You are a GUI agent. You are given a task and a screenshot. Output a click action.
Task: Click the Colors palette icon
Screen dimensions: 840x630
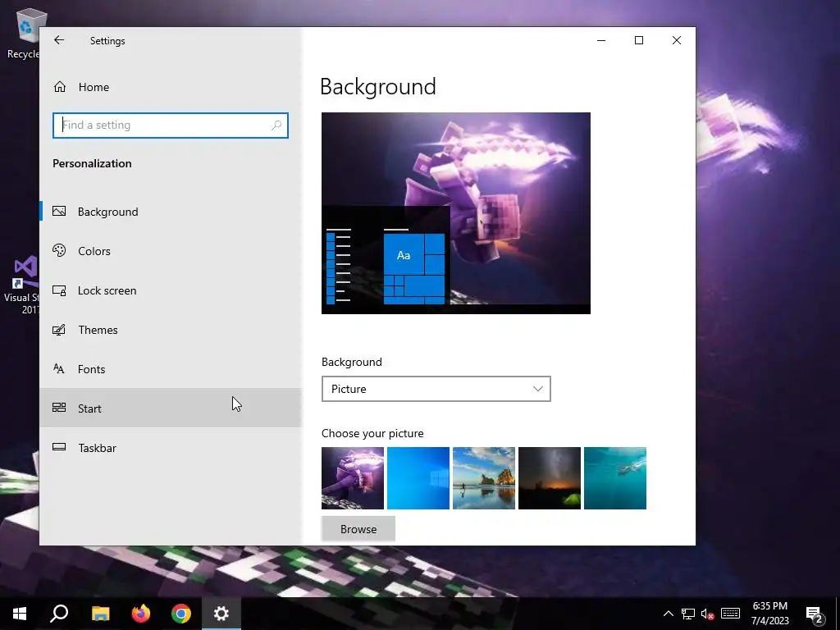[59, 250]
